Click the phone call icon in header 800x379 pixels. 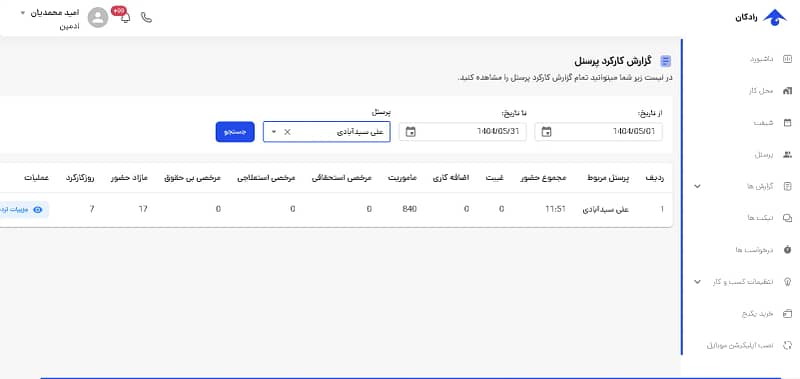coord(146,18)
